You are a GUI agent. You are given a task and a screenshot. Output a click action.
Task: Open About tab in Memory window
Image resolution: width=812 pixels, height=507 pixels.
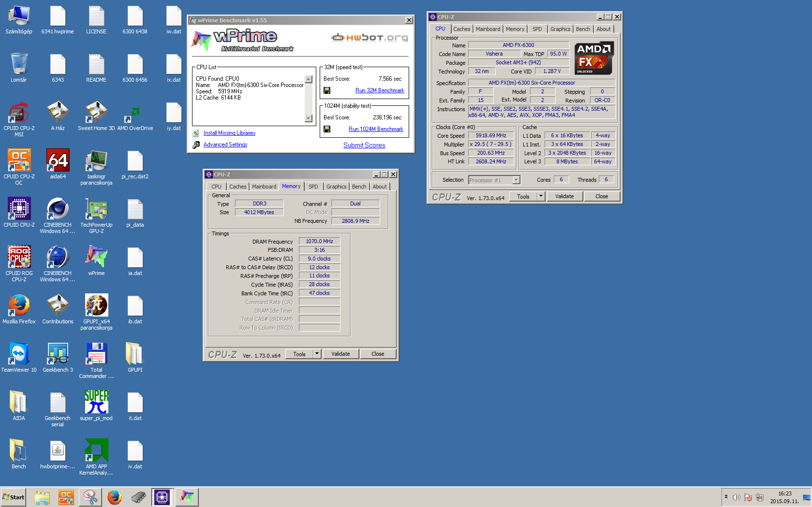pyautogui.click(x=380, y=187)
